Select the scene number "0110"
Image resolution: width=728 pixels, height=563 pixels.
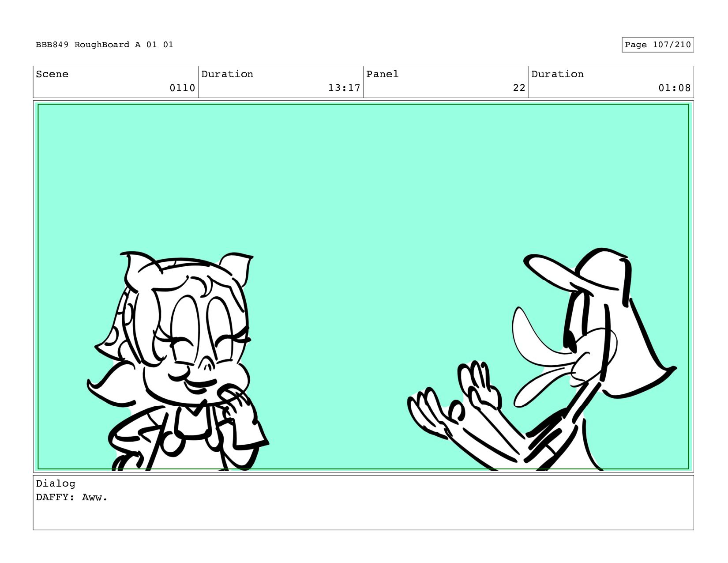tap(182, 88)
